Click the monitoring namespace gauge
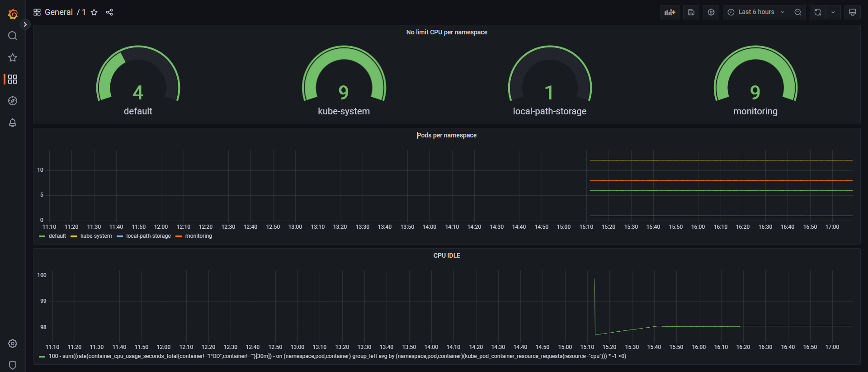The height and width of the screenshot is (372, 868). pyautogui.click(x=755, y=80)
